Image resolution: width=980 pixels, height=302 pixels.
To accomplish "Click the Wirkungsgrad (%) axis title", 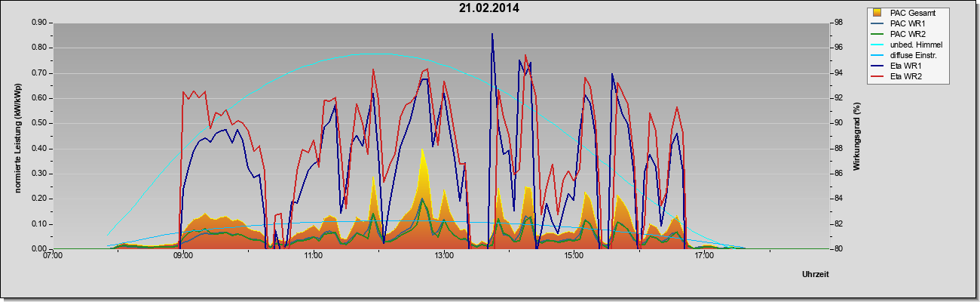I will click(x=858, y=136).
